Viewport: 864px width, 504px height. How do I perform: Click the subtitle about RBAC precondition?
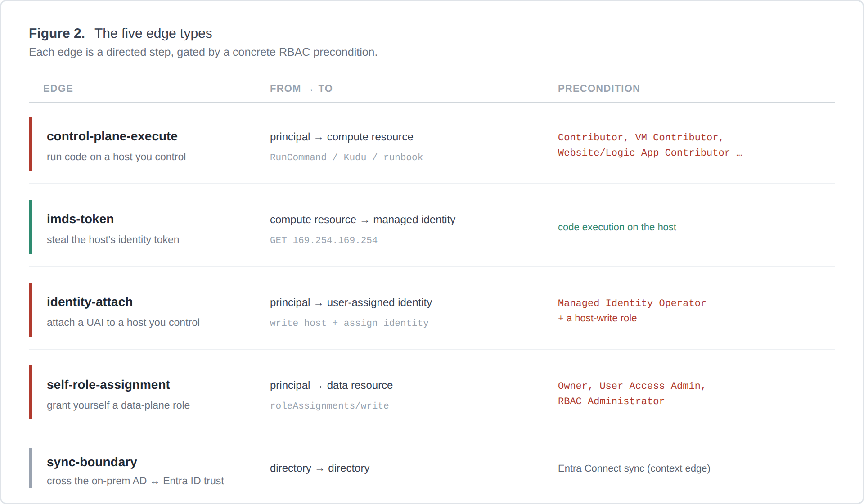coord(203,52)
